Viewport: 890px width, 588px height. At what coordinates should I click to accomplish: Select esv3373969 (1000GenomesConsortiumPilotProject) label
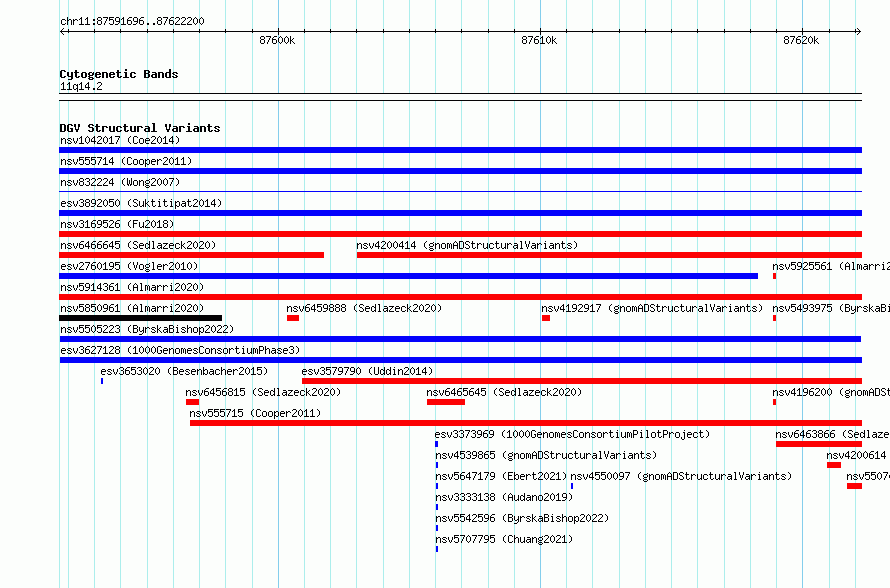pyautogui.click(x=573, y=434)
